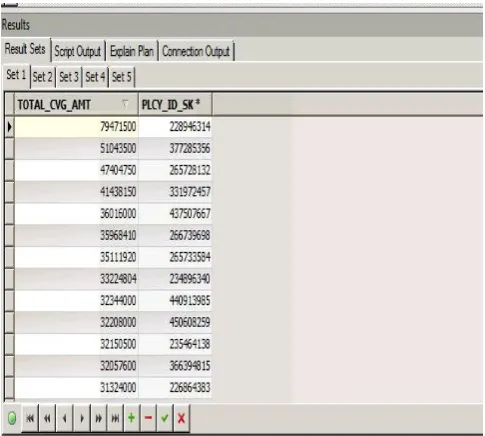Select cell with value 33224804
485x436 pixels.
click(x=76, y=279)
